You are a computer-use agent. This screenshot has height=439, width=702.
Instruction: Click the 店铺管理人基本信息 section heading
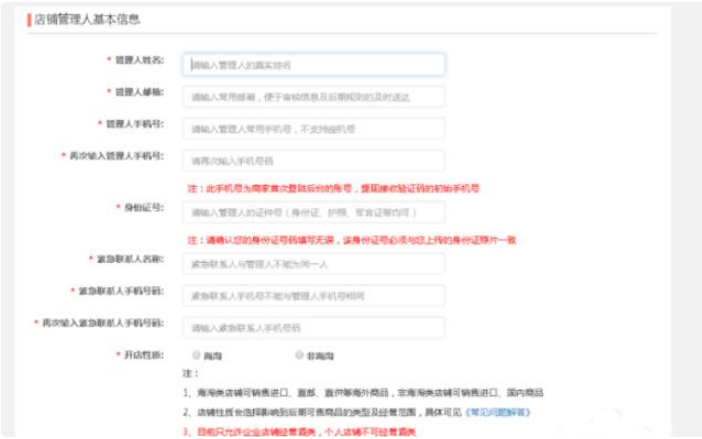[87, 19]
